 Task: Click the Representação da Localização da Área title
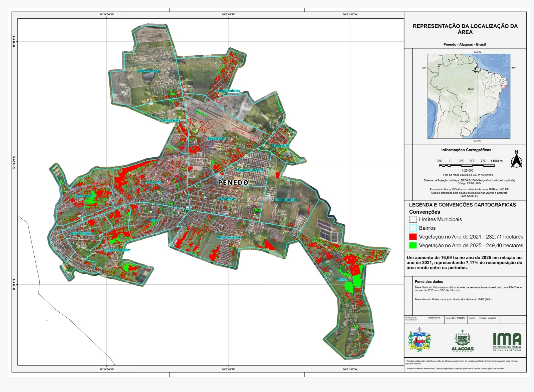click(x=465, y=29)
